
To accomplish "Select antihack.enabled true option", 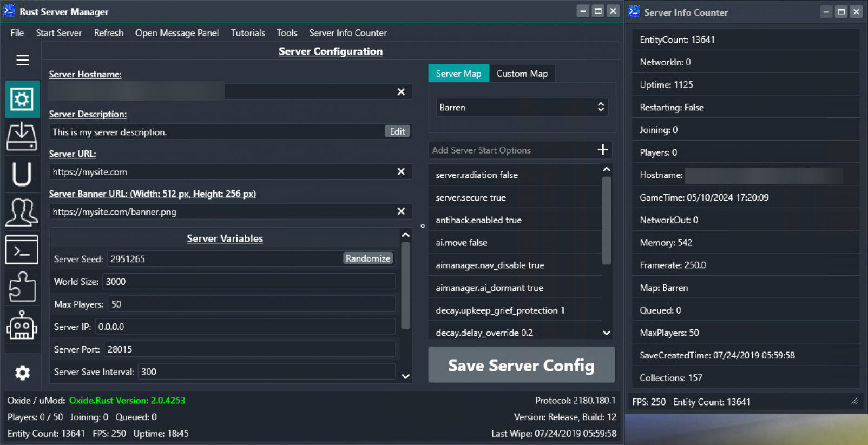I will [x=515, y=220].
